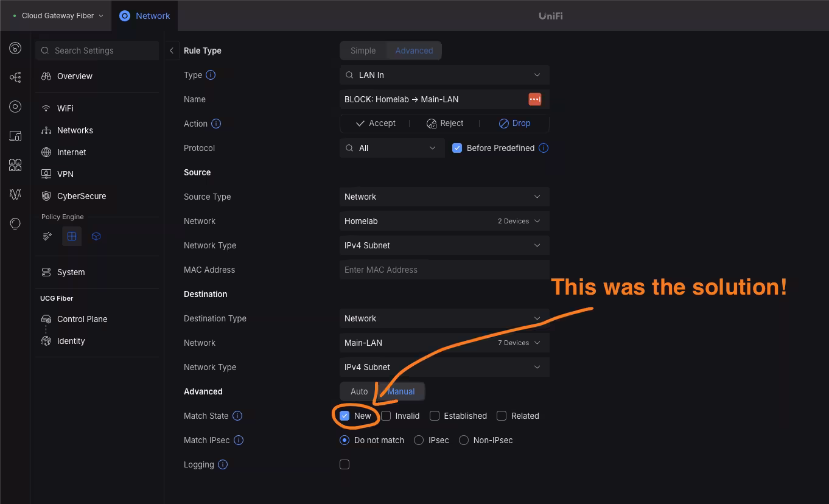Open the Cloud Gateway Fiber selector
The image size is (829, 504).
[x=58, y=15]
